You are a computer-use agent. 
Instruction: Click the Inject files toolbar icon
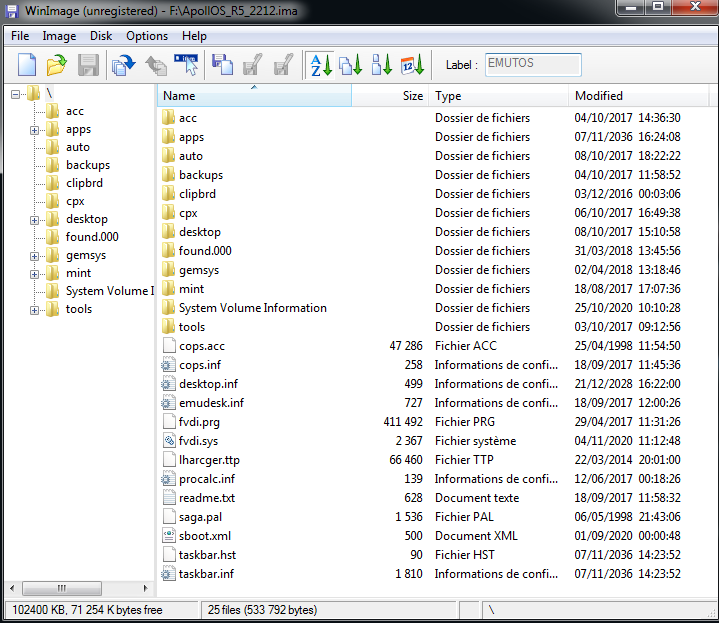(222, 65)
